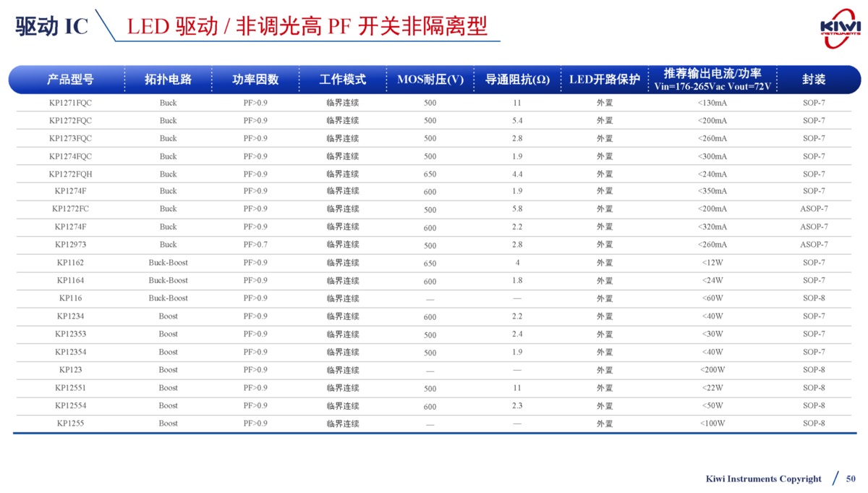Select the KP1162 product model

70,263
